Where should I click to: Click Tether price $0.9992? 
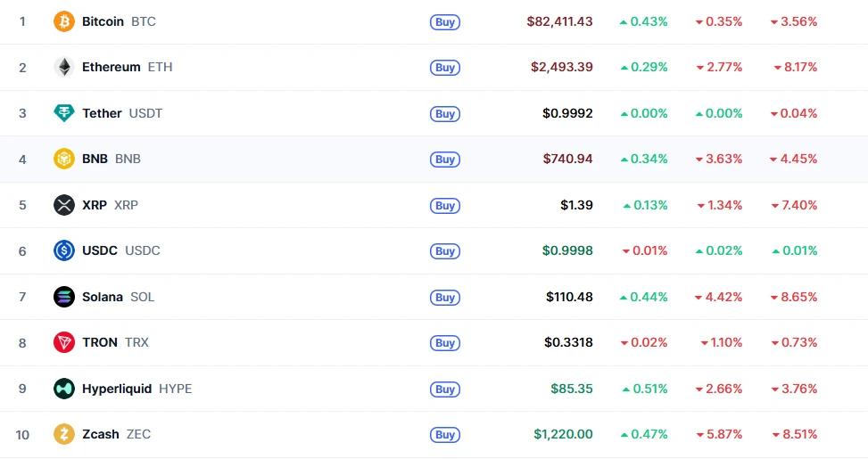pyautogui.click(x=567, y=113)
